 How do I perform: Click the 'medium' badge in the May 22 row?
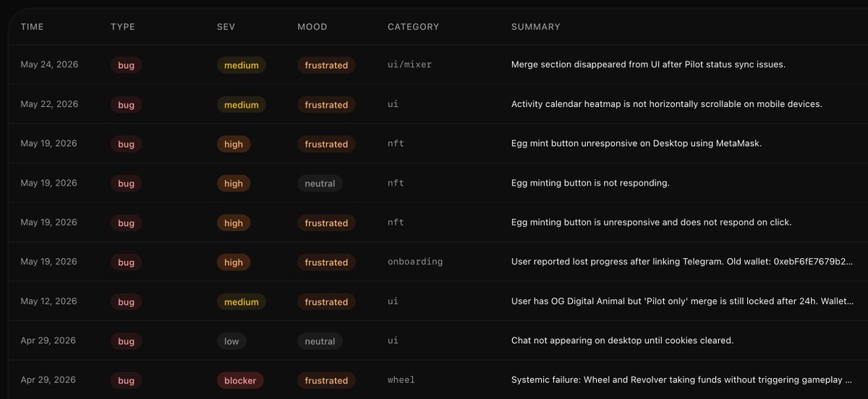point(242,105)
